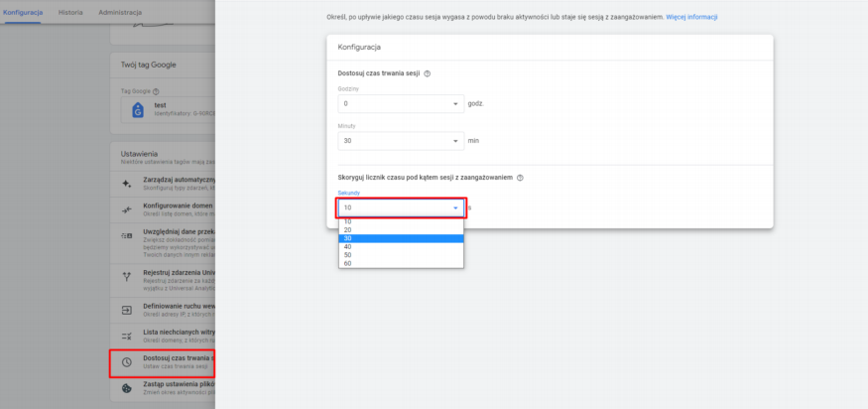868x409 pixels.
Task: Open help icon beside Skoryguj licznik czasu
Action: pyautogui.click(x=520, y=178)
